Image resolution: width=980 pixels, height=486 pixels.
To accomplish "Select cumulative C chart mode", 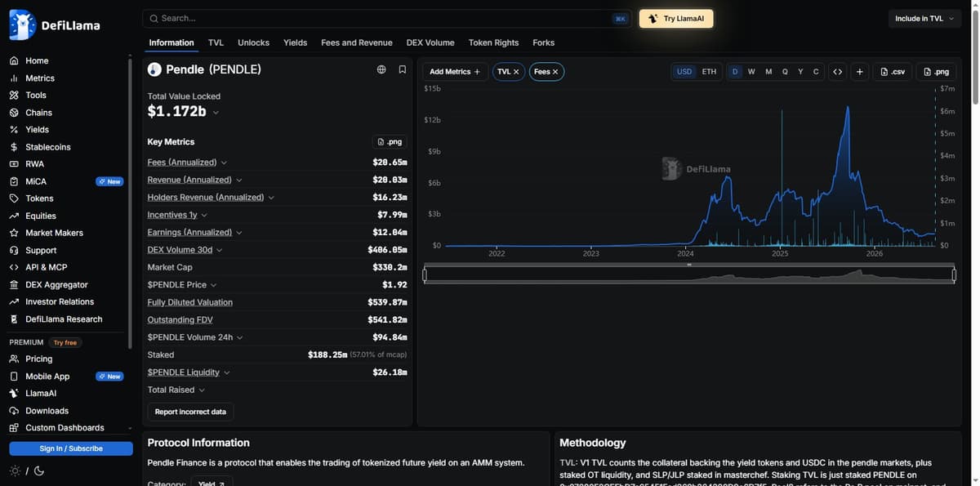I will (816, 72).
